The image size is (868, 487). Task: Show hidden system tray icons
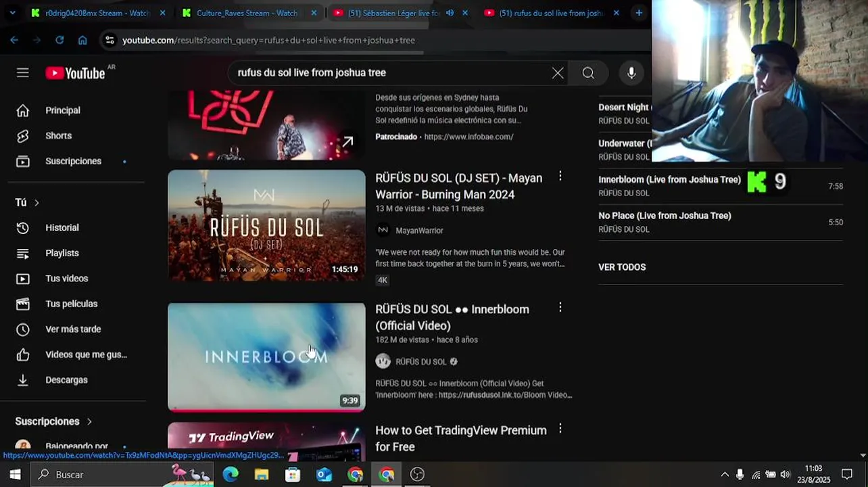(725, 475)
